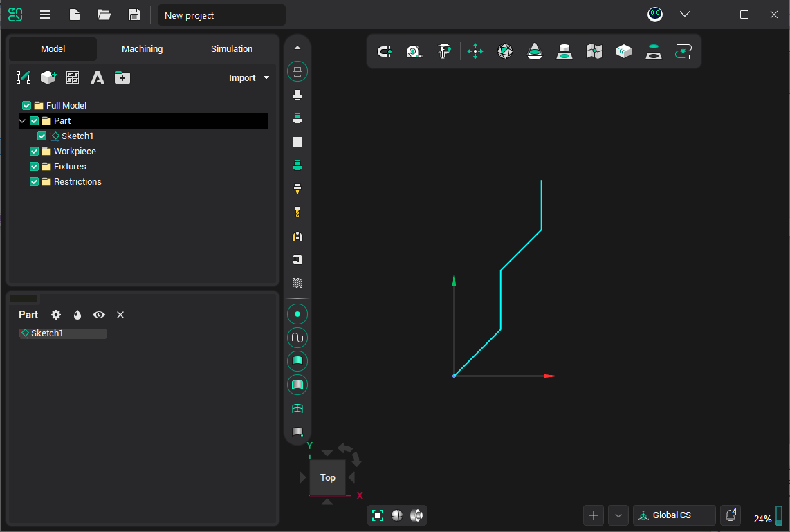Click the text 'A' tool icon
This screenshot has height=532, width=790.
[x=98, y=77]
